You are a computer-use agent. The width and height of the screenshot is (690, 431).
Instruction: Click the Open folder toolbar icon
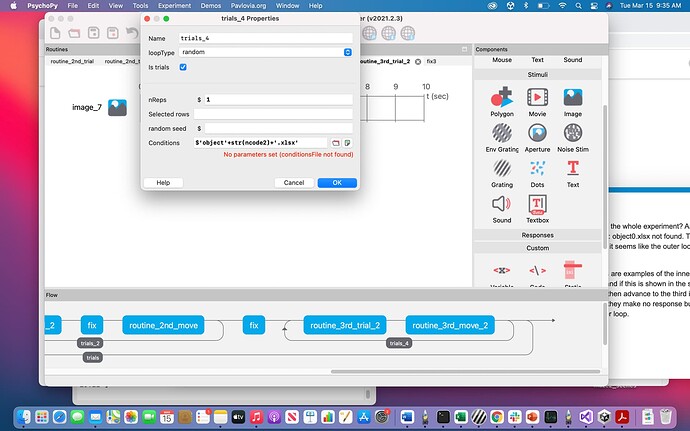[74, 33]
